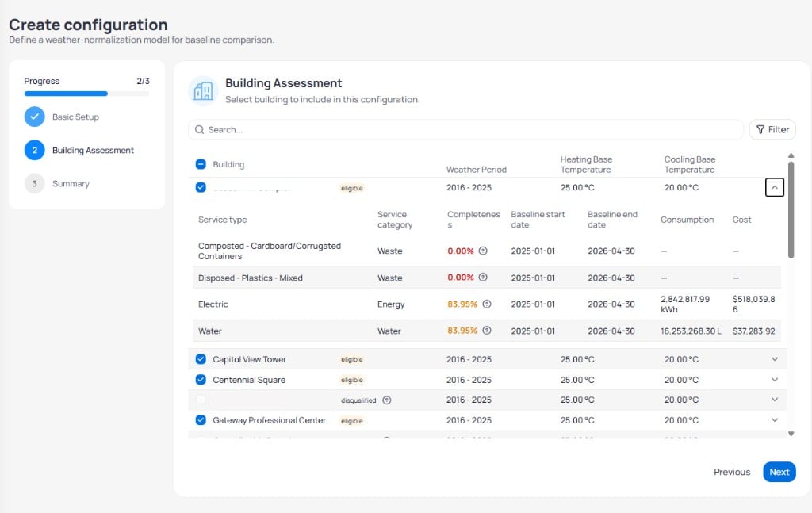Click the step 2 circle icon
Screen dimensions: 812x513
pos(35,150)
